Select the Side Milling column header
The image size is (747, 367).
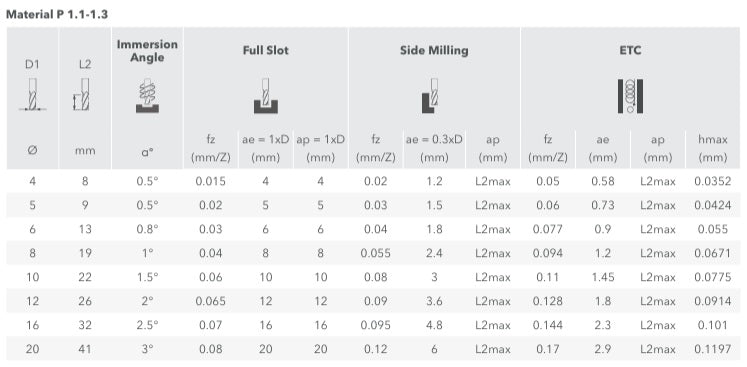pos(434,50)
